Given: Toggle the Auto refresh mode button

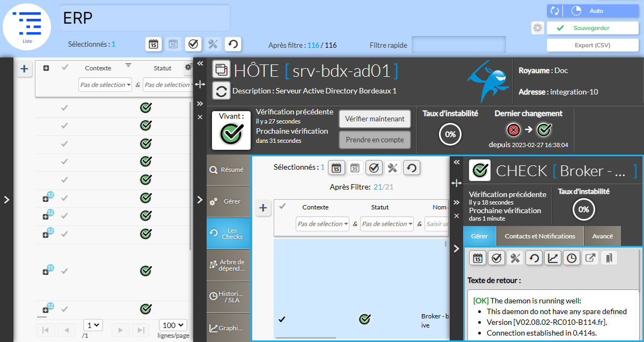Looking at the screenshot, I should click(596, 11).
